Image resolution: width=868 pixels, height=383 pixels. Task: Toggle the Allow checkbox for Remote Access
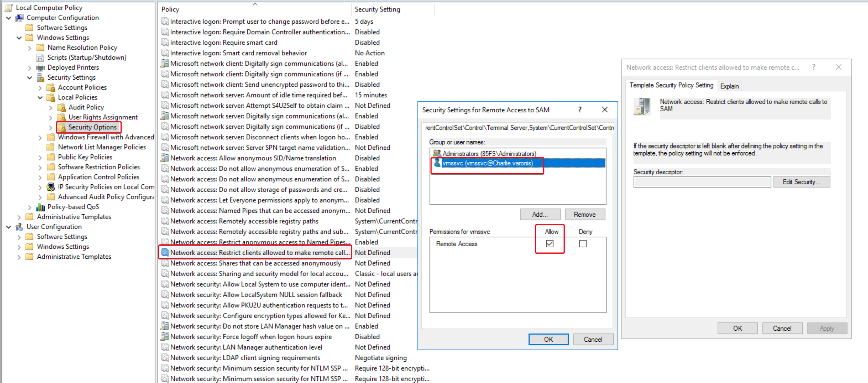pos(550,244)
